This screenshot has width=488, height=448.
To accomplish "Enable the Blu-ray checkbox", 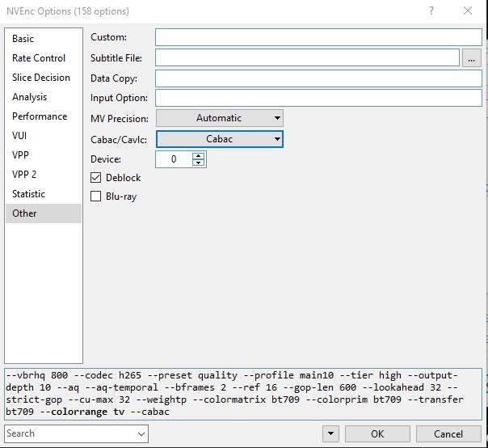I will [96, 197].
